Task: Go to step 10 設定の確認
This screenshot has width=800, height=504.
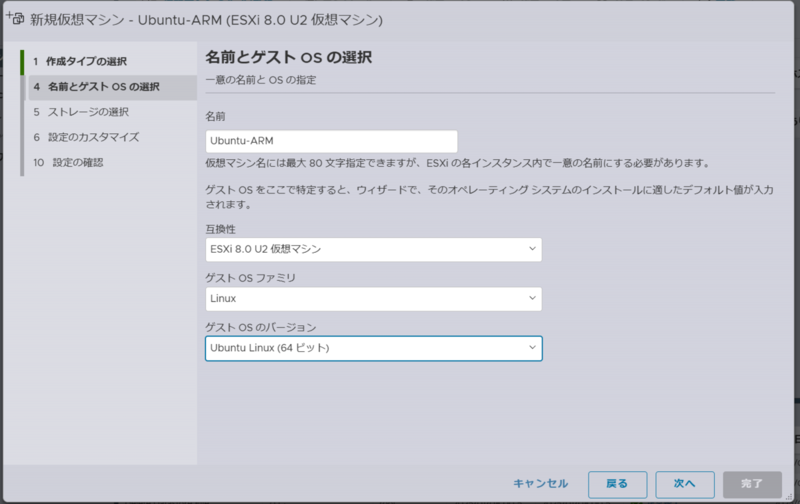Action: (x=68, y=163)
